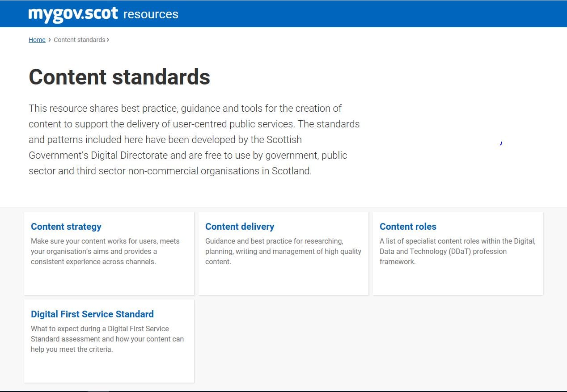567x392 pixels.
Task: Click the small blue mark right of intro
Action: pos(501,143)
